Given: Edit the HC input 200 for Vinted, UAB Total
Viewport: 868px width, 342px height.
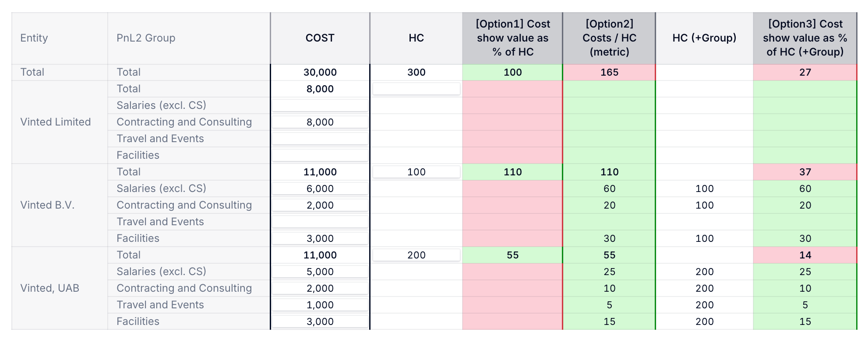Looking at the screenshot, I should pyautogui.click(x=416, y=255).
